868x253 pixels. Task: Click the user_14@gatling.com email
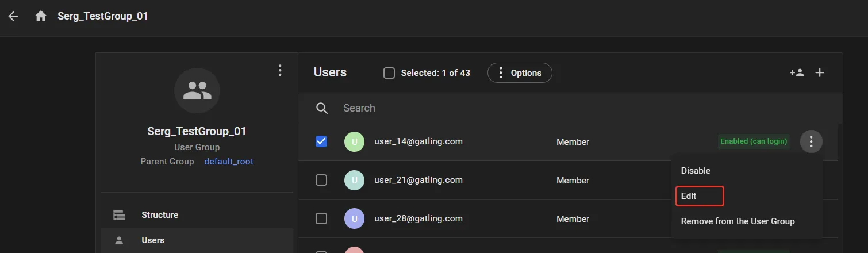[418, 141]
